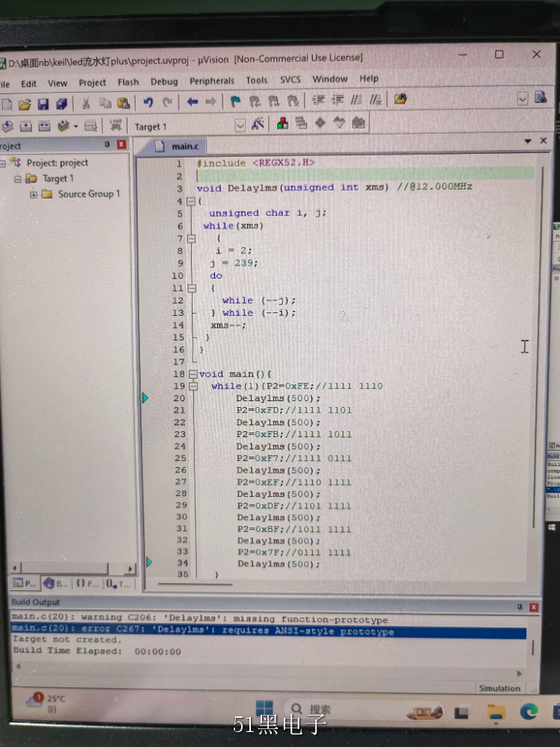The height and width of the screenshot is (747, 560).
Task: Clear all bookmarks icon
Action: 293,101
